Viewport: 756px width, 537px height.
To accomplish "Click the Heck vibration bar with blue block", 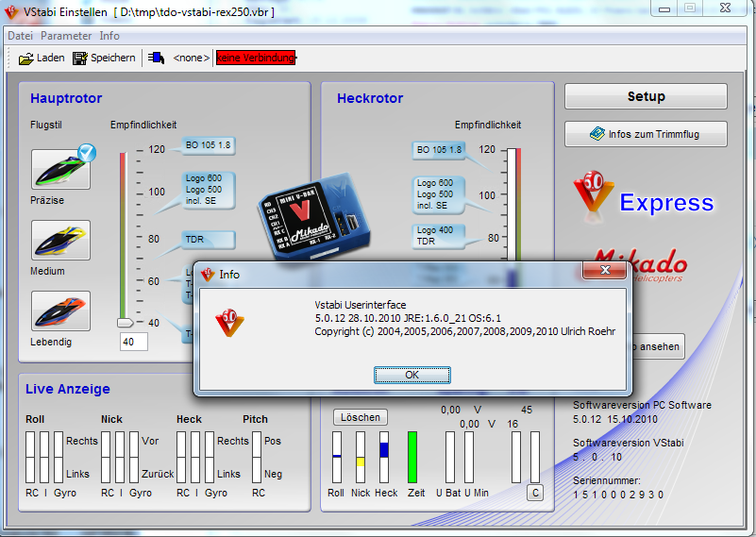I will (x=384, y=457).
